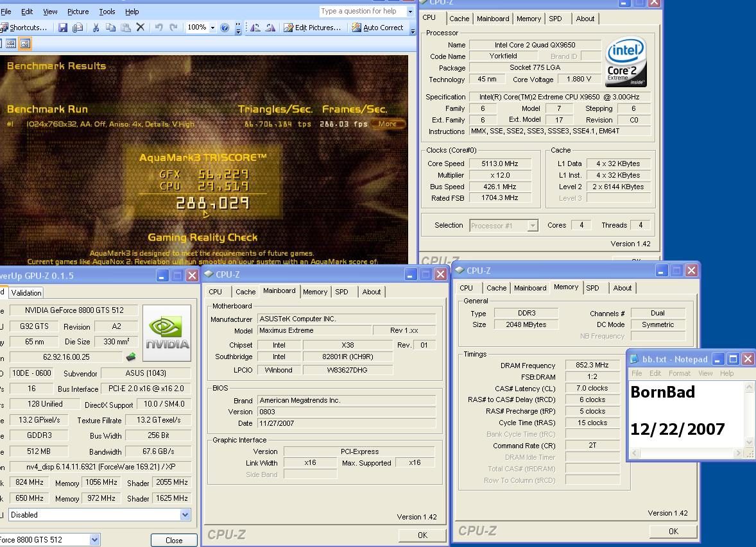This screenshot has width=756, height=547.
Task: Open Validation tab in GPU-Z
Action: pyautogui.click(x=26, y=292)
